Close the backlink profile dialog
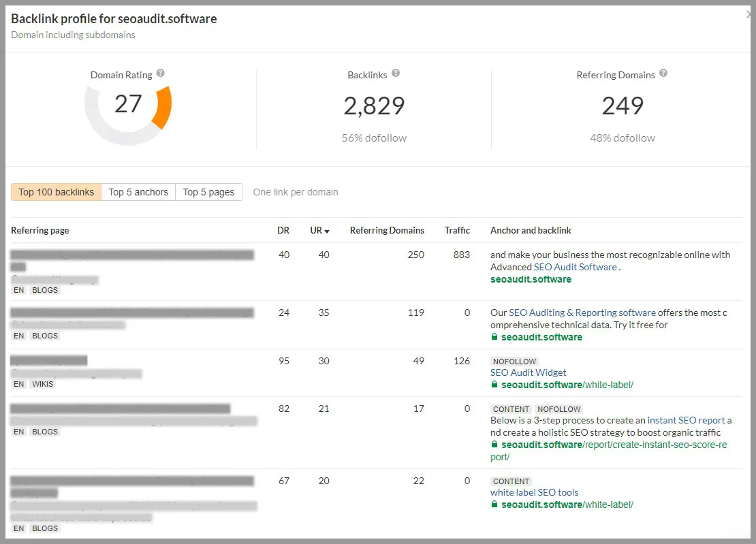756x544 pixels. point(749,14)
